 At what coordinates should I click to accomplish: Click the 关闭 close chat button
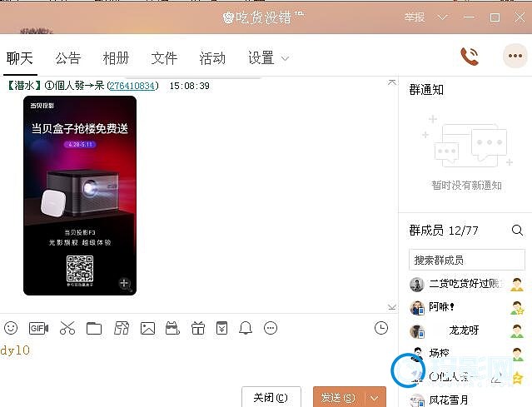click(x=271, y=397)
